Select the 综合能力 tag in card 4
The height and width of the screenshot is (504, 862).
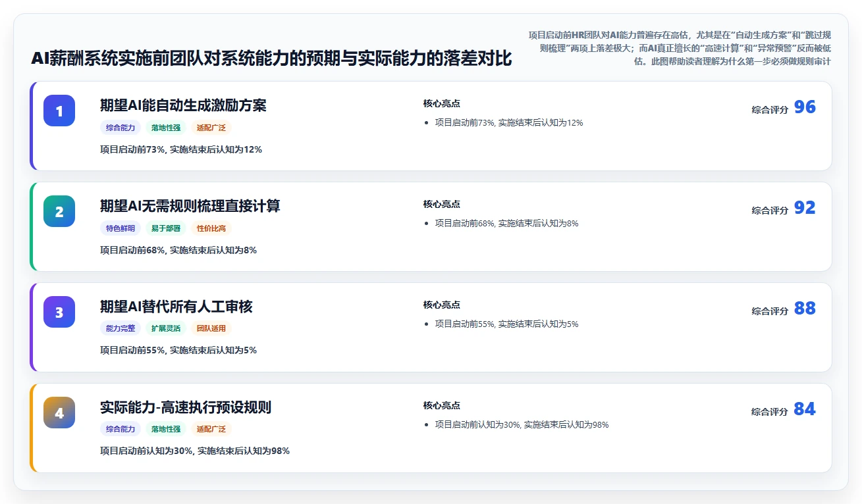[121, 429]
